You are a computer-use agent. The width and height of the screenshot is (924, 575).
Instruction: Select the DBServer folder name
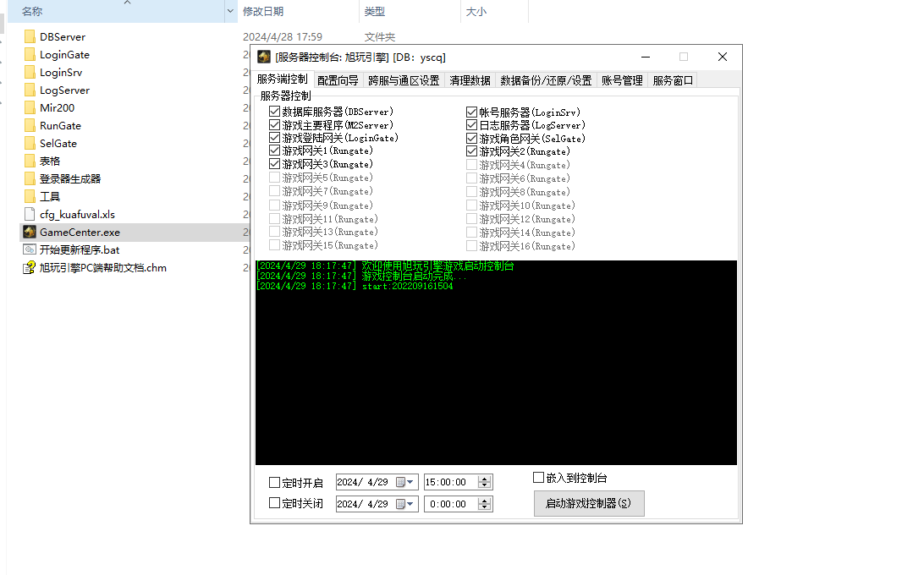(x=63, y=37)
